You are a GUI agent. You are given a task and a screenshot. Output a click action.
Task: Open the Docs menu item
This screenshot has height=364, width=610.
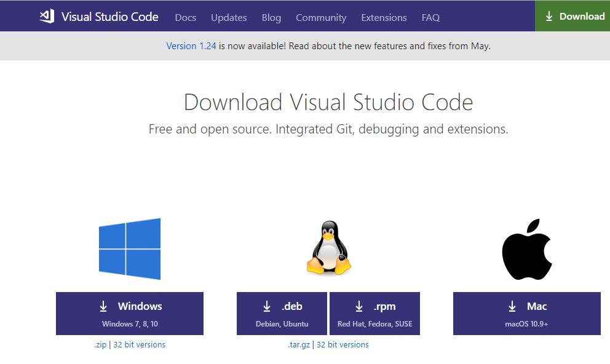pos(185,17)
